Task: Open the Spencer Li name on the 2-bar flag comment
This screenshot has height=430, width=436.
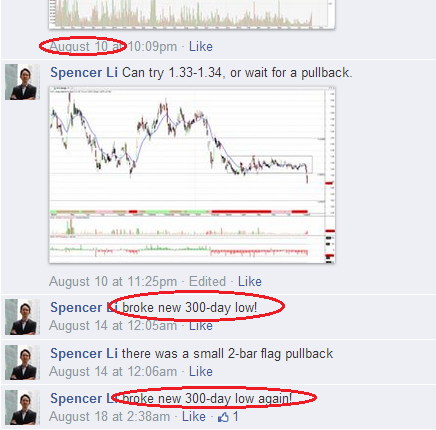Action: tap(84, 353)
